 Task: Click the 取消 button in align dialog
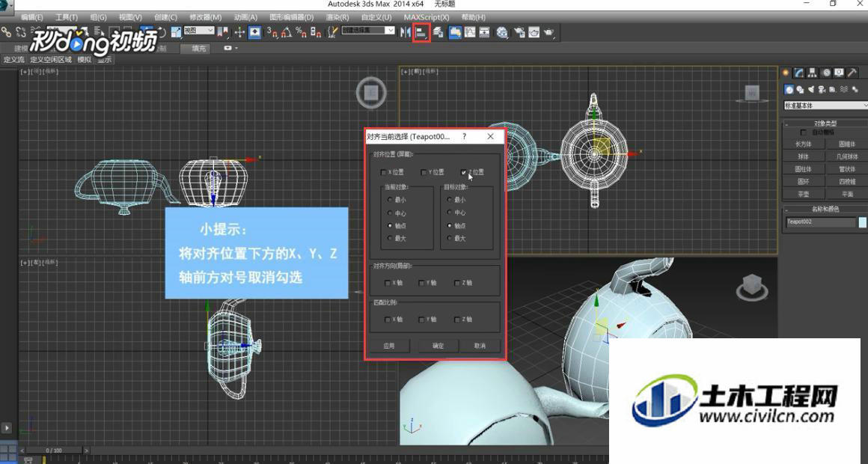480,346
